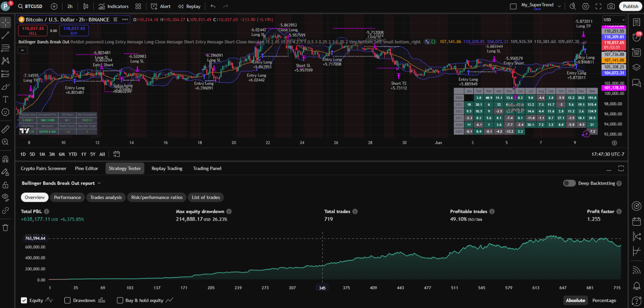
Task: Click the undo arrow
Action: pyautogui.click(x=213, y=6)
